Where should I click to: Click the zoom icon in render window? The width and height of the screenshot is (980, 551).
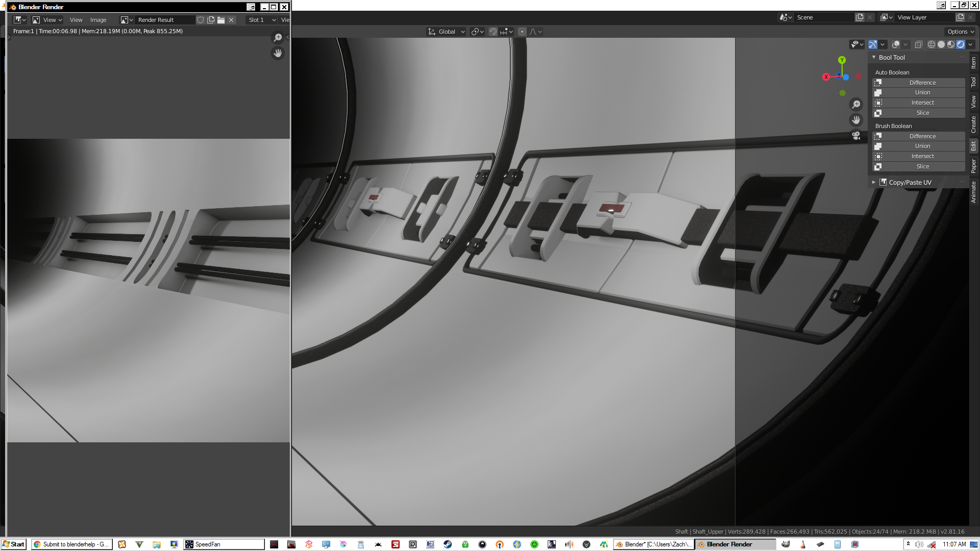tap(278, 38)
